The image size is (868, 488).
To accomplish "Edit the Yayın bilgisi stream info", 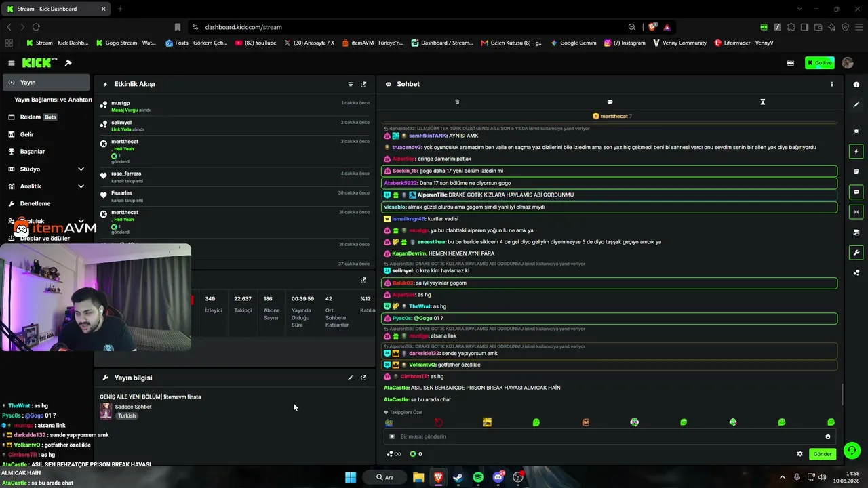I will [x=351, y=378].
